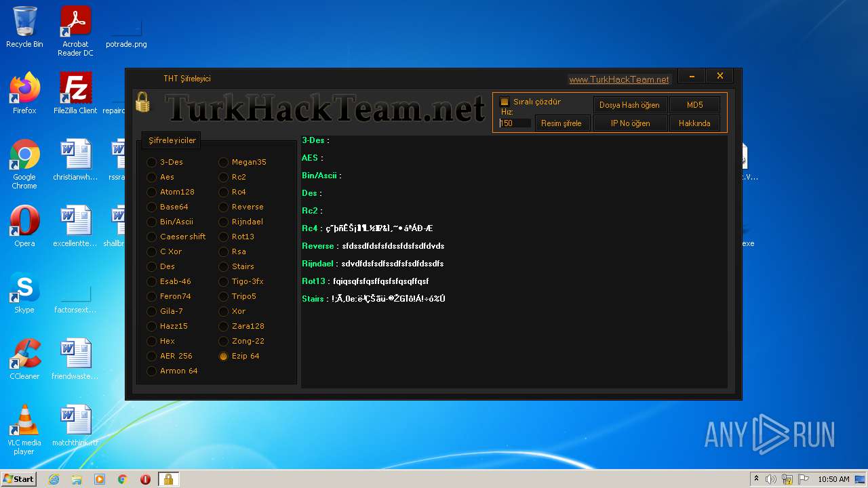Select Aes cipher option
This screenshot has height=488, width=868.
coord(151,177)
